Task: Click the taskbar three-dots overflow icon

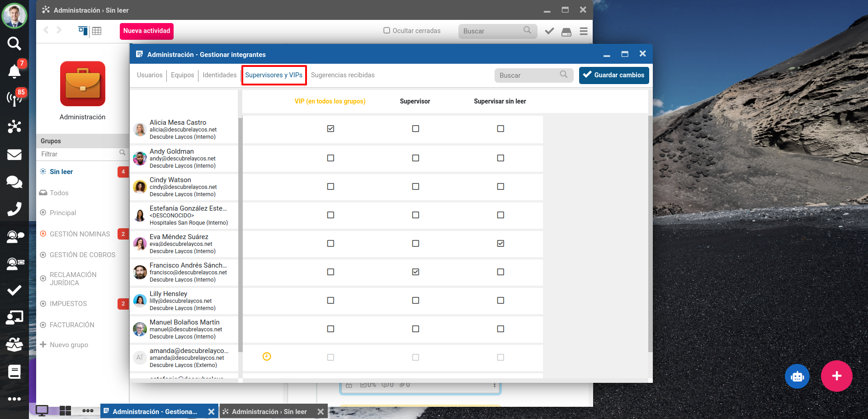Action: (88, 411)
